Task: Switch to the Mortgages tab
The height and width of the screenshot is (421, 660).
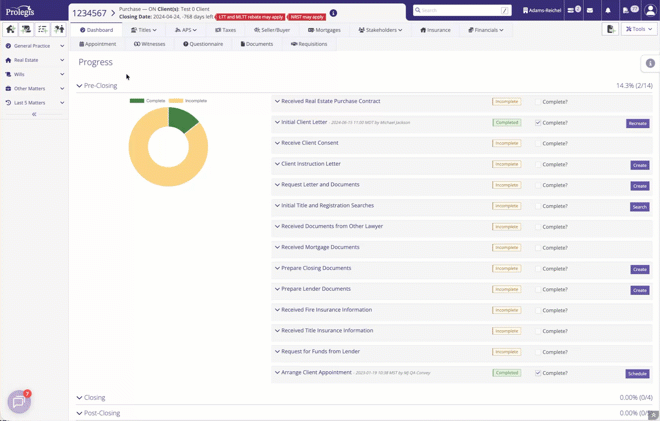Action: 324,30
